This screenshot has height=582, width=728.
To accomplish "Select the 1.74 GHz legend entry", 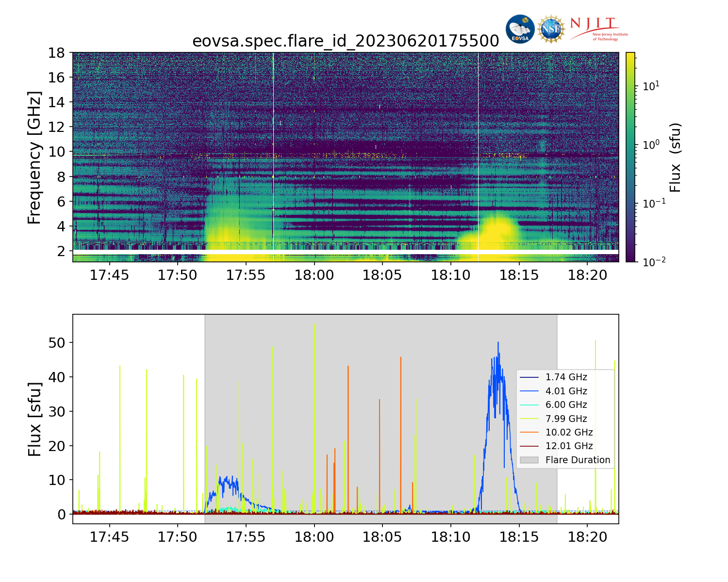I will click(x=566, y=377).
